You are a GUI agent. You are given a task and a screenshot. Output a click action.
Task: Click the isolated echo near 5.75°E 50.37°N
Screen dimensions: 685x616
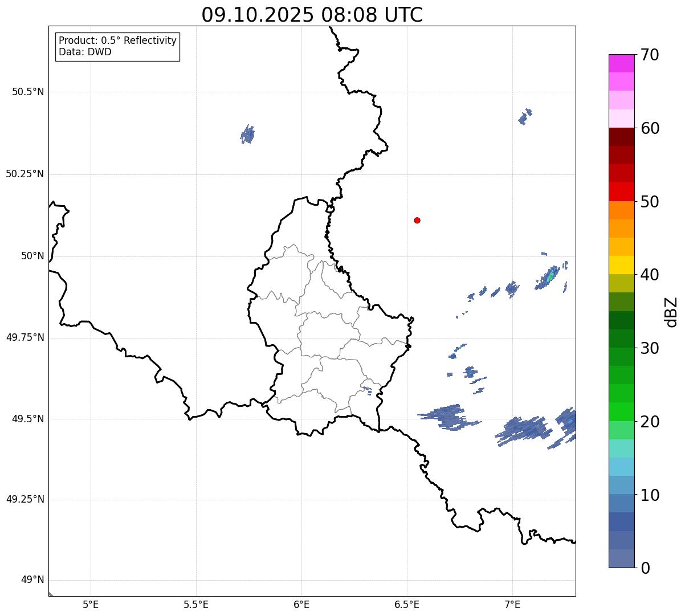pyautogui.click(x=247, y=134)
